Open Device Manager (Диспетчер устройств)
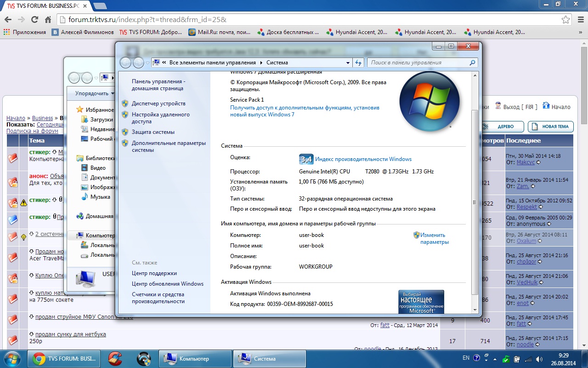 158,103
